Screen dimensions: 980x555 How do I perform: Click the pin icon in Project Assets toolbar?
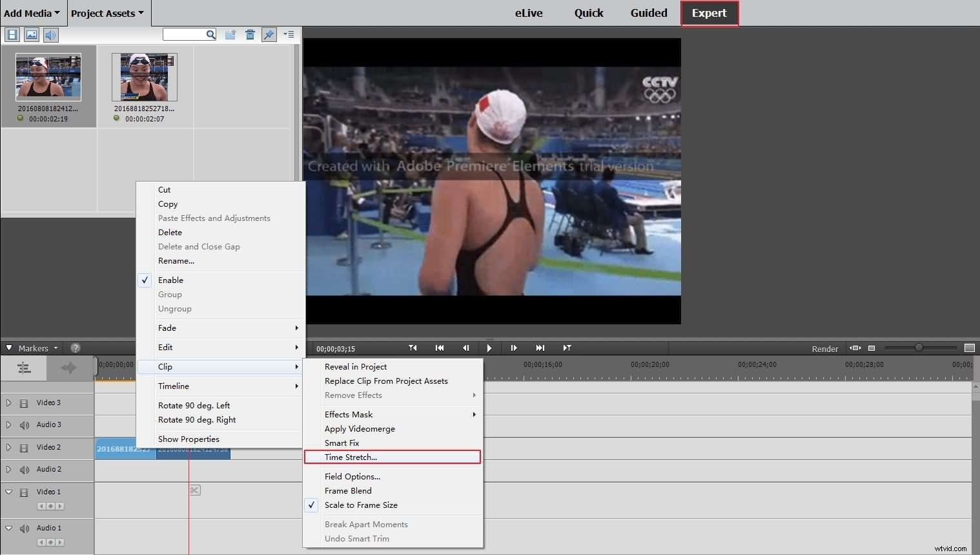[269, 34]
